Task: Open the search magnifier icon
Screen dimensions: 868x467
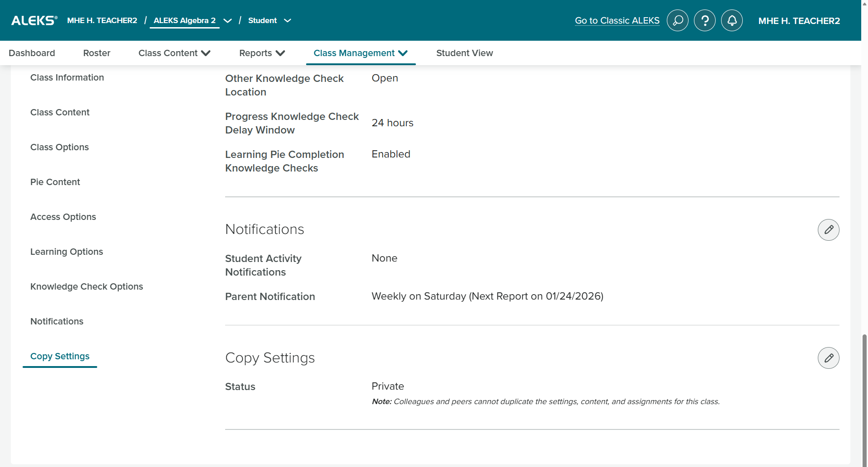Action: pyautogui.click(x=677, y=20)
